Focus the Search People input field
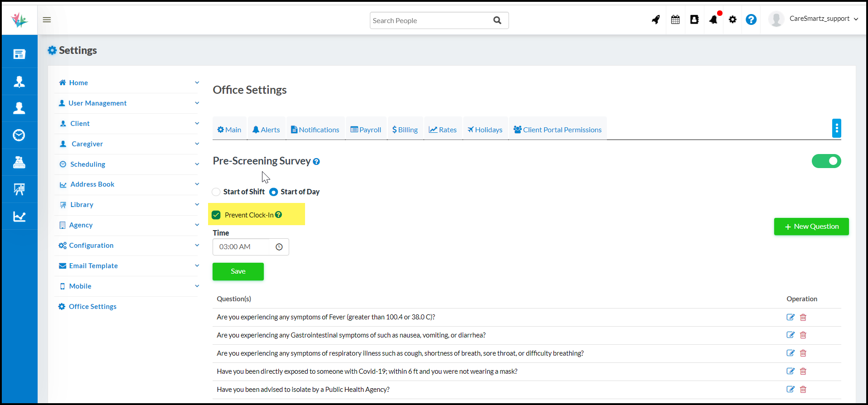This screenshot has width=868, height=405. [x=431, y=20]
